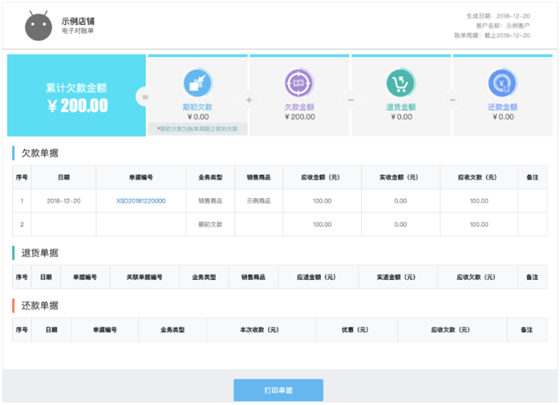Click the blue 还款金额 coin icon
Image resolution: width=560 pixels, height=405 pixels.
(502, 83)
